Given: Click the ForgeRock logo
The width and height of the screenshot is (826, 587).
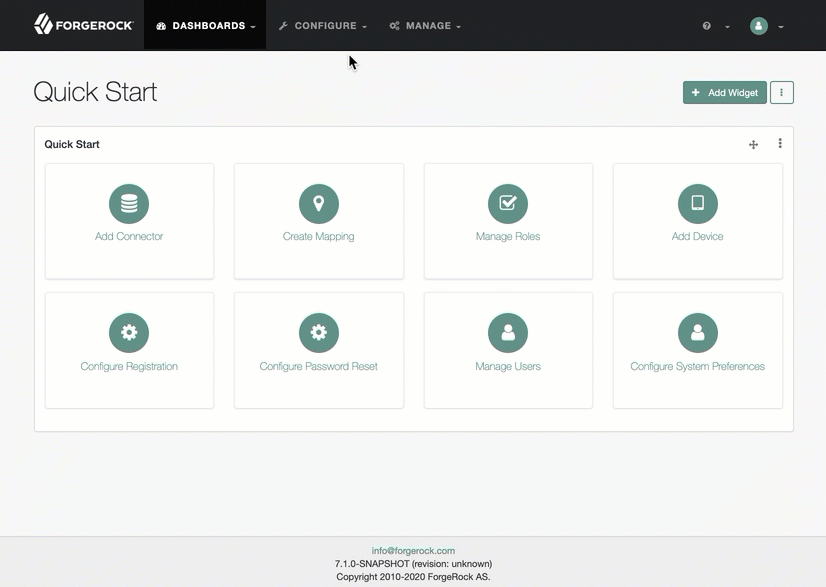Looking at the screenshot, I should (84, 25).
